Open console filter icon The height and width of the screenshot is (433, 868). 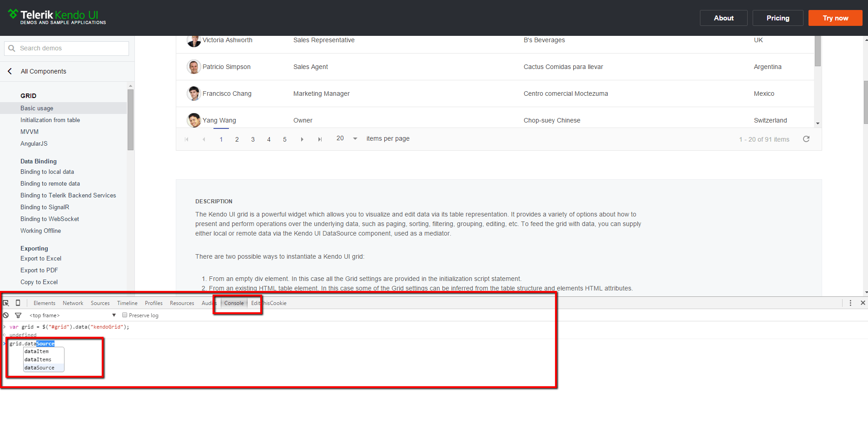[18, 315]
